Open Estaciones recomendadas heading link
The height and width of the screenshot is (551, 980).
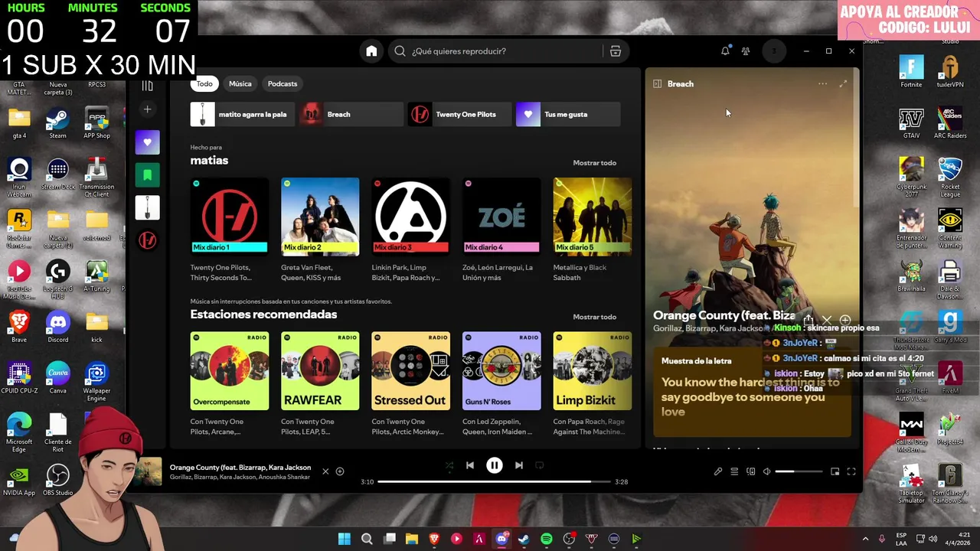(x=263, y=315)
